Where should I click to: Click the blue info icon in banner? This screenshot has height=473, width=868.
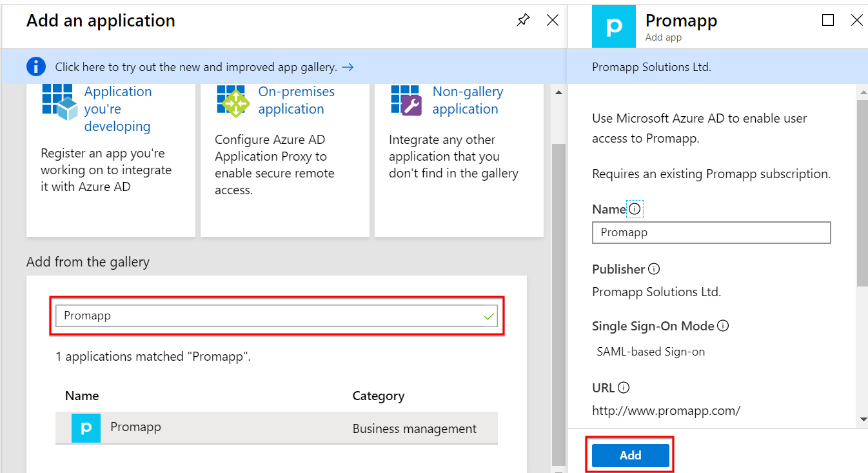[x=36, y=66]
